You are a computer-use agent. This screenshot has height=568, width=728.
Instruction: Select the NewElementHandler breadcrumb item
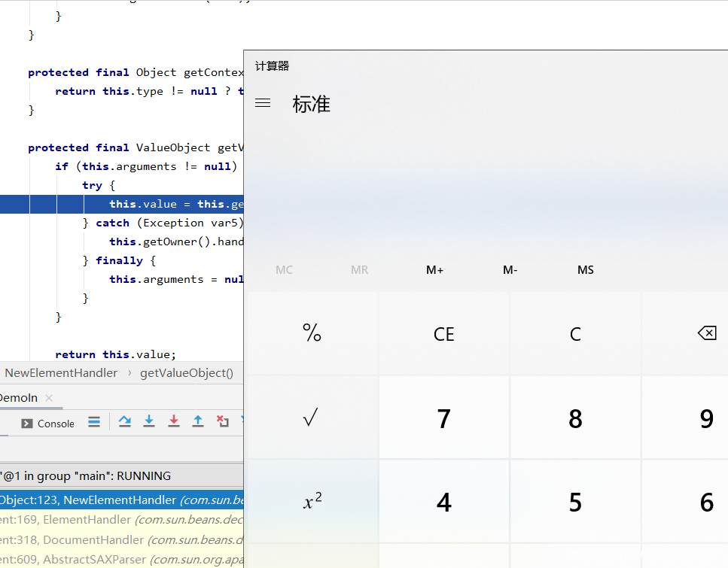click(61, 373)
